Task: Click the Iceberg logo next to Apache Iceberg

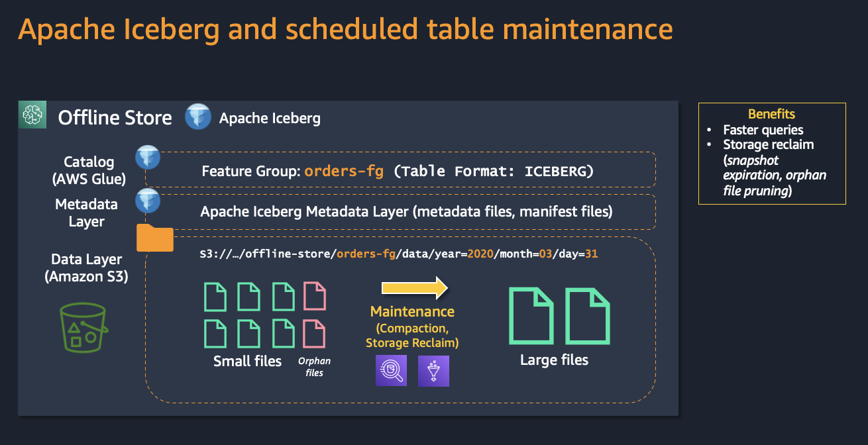Action: 198,117
